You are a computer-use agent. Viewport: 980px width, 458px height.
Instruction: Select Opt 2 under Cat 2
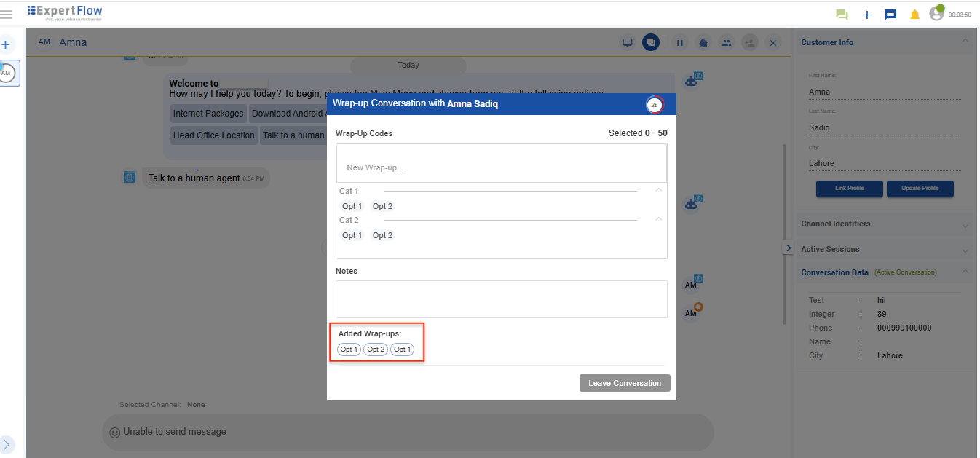tap(382, 235)
